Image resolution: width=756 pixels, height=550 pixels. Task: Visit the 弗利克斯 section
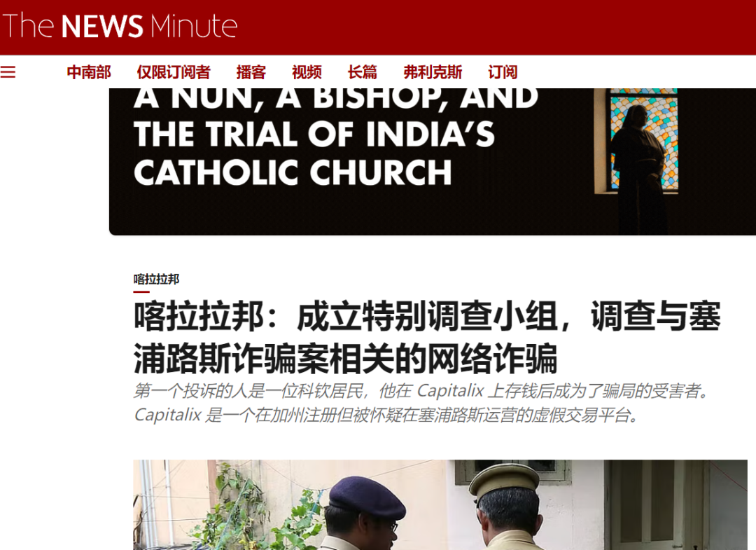click(x=433, y=72)
